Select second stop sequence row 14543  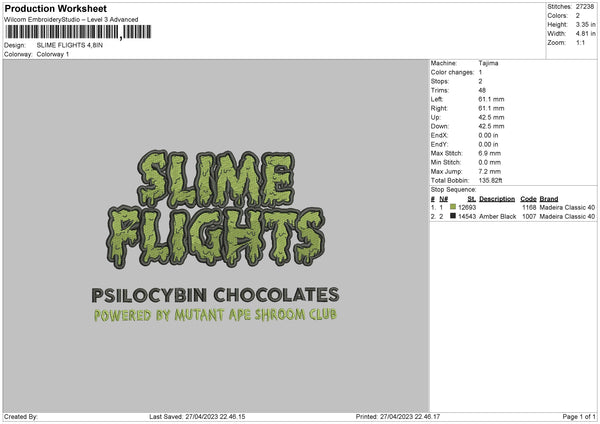[513, 217]
